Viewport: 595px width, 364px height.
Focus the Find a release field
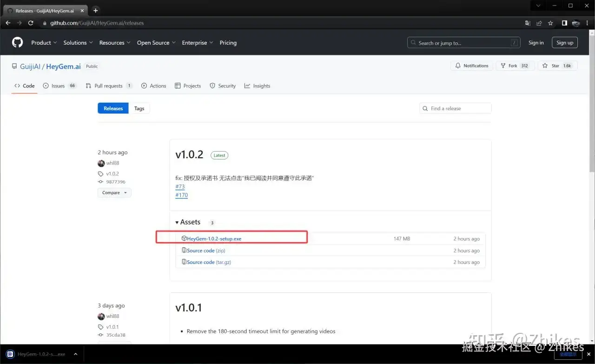pyautogui.click(x=456, y=108)
